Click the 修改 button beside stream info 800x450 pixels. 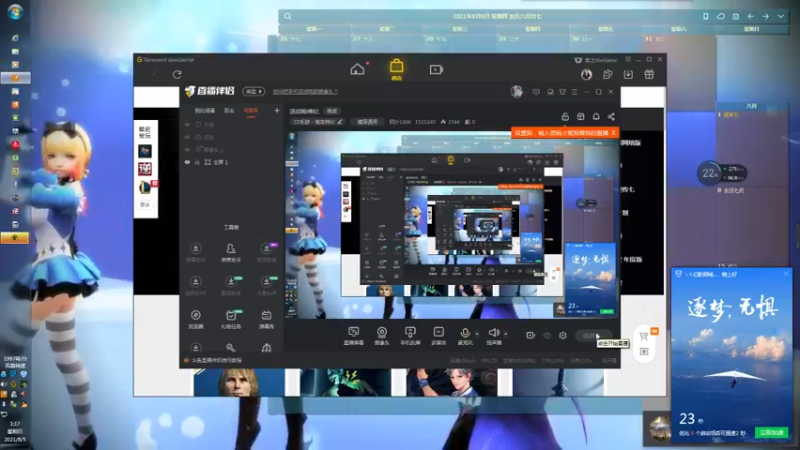[332, 111]
